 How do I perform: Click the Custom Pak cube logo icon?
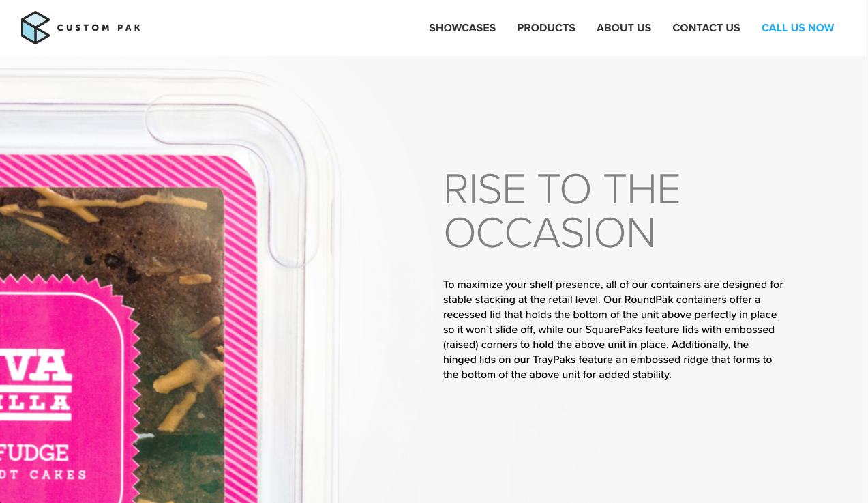coord(35,28)
